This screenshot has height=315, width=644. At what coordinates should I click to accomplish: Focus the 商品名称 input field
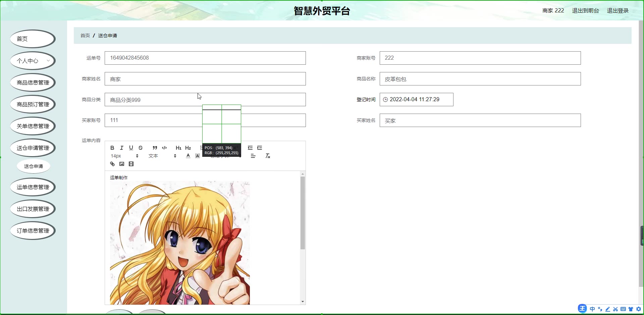click(x=480, y=79)
